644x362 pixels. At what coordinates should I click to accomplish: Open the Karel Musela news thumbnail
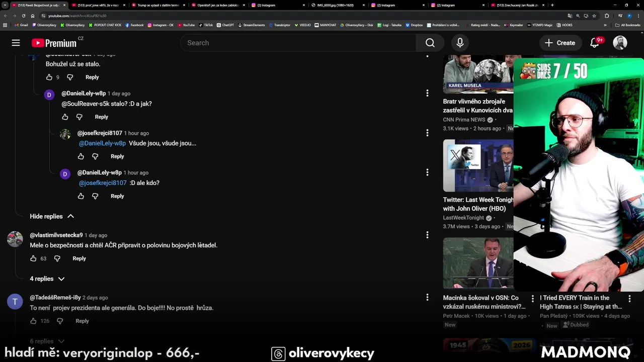478,74
